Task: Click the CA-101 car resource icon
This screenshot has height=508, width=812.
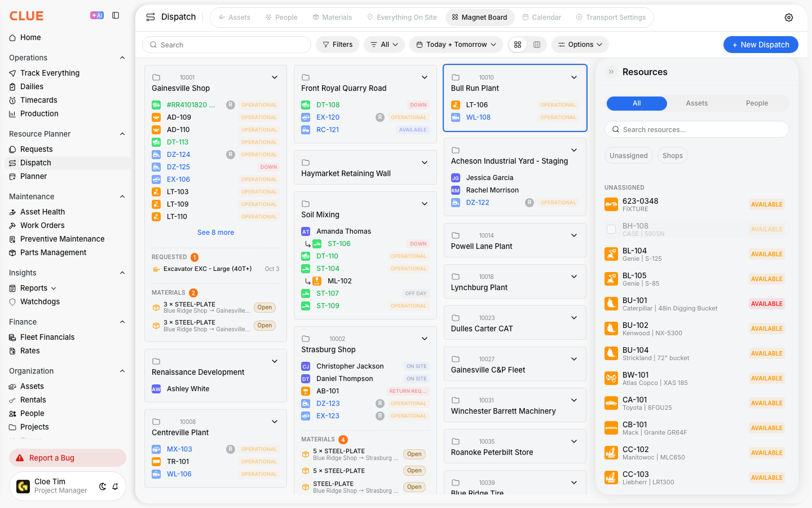Action: point(611,403)
